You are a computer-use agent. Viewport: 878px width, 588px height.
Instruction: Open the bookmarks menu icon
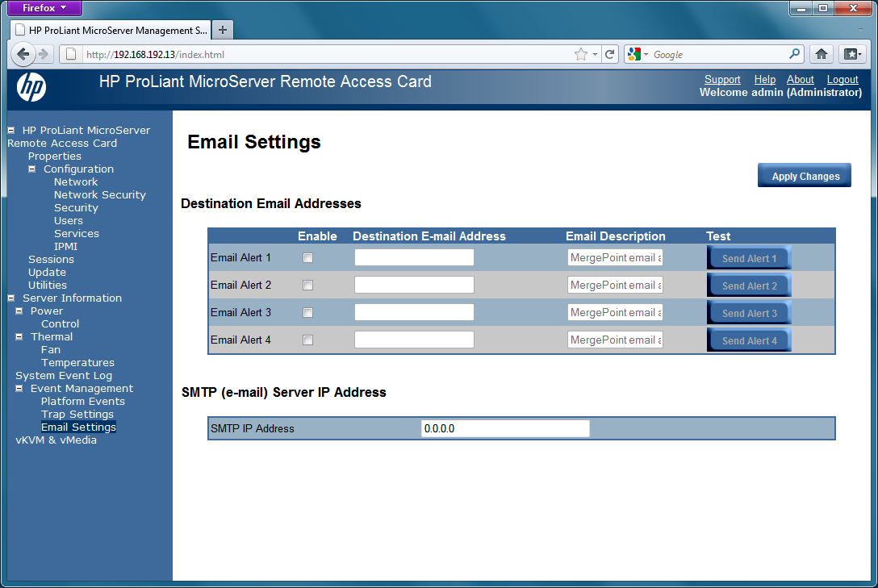853,54
